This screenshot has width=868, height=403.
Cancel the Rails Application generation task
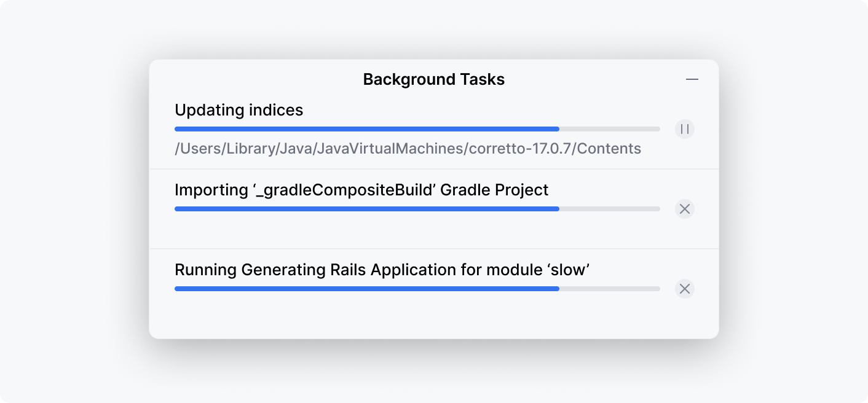coord(684,289)
